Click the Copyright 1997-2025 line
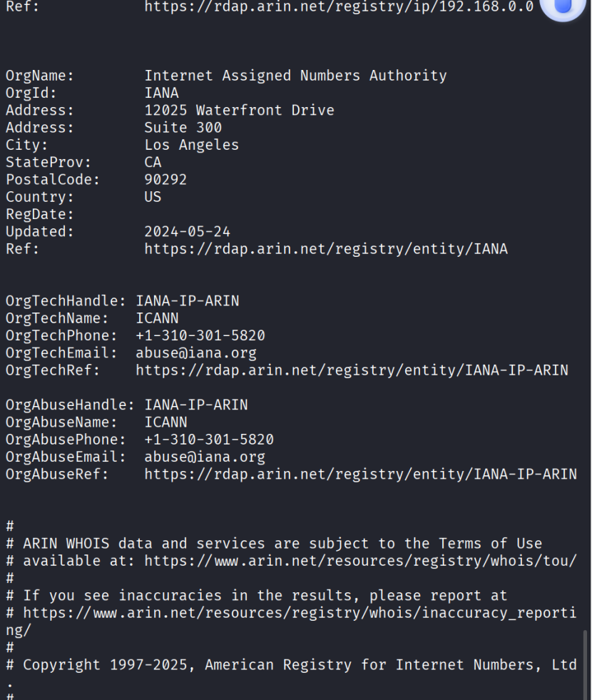The height and width of the screenshot is (700, 592). pyautogui.click(x=300, y=664)
